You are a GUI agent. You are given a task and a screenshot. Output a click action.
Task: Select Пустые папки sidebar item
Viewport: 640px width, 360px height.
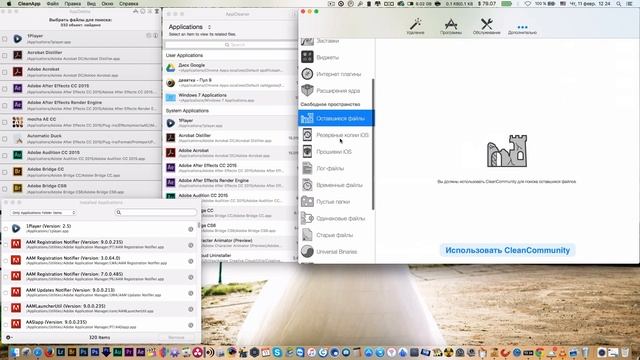pos(336,202)
